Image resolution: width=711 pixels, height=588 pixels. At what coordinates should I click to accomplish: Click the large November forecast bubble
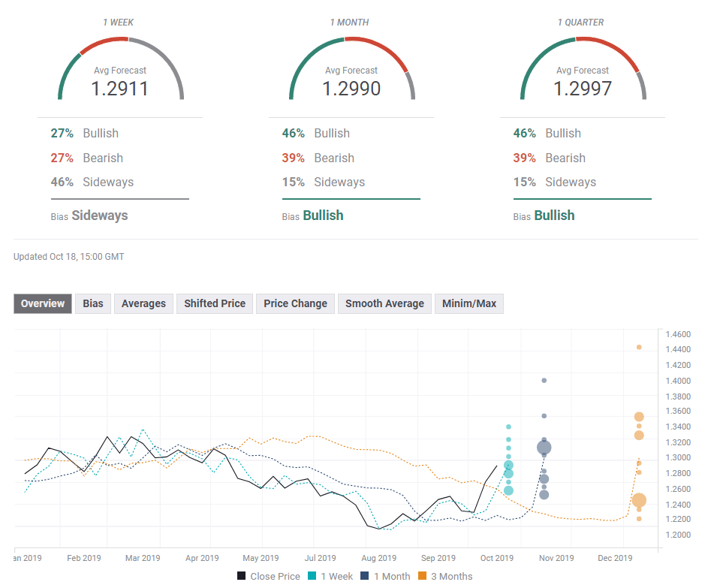[544, 447]
